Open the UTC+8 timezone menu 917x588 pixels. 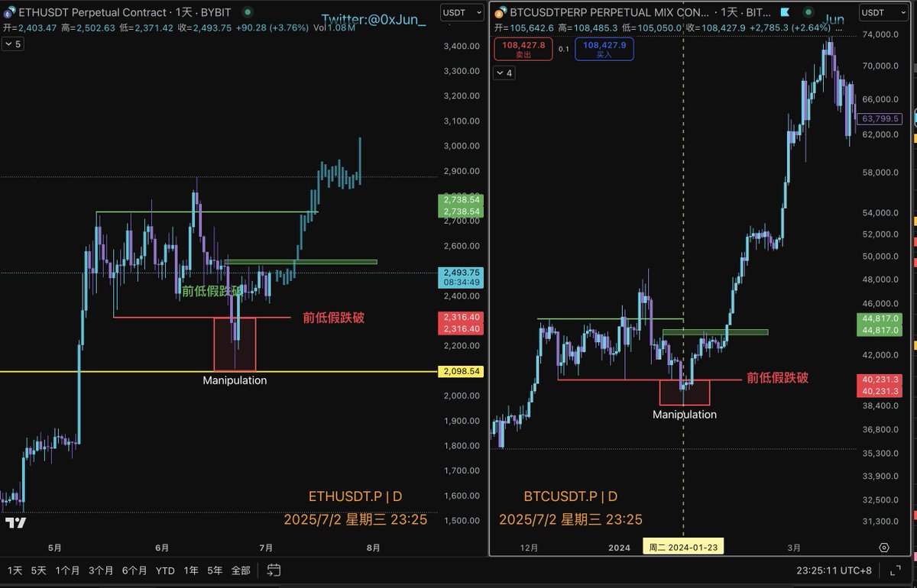click(857, 570)
